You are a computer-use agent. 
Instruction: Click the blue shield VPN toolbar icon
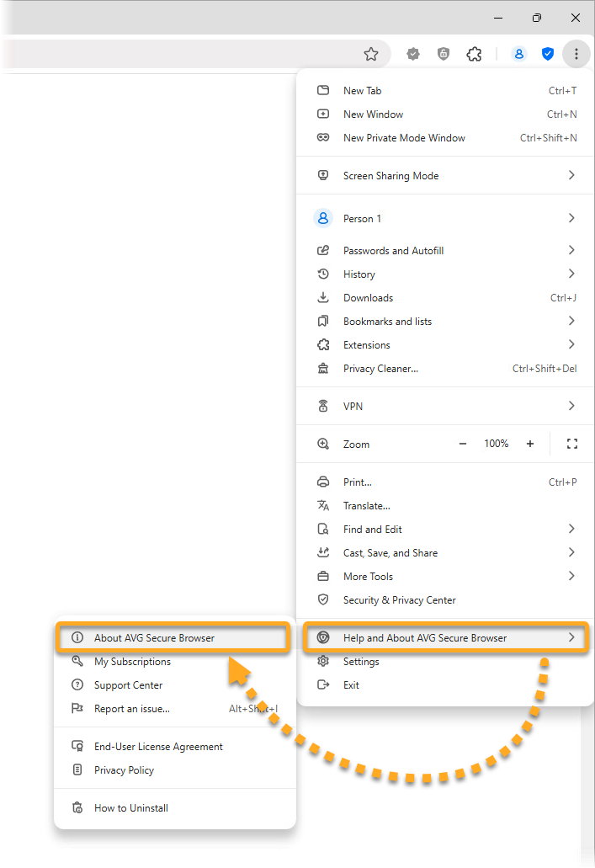(x=548, y=54)
